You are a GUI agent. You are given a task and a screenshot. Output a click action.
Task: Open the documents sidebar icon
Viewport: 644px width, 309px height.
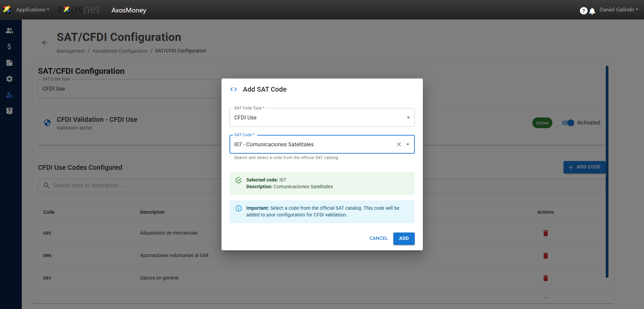(x=9, y=63)
